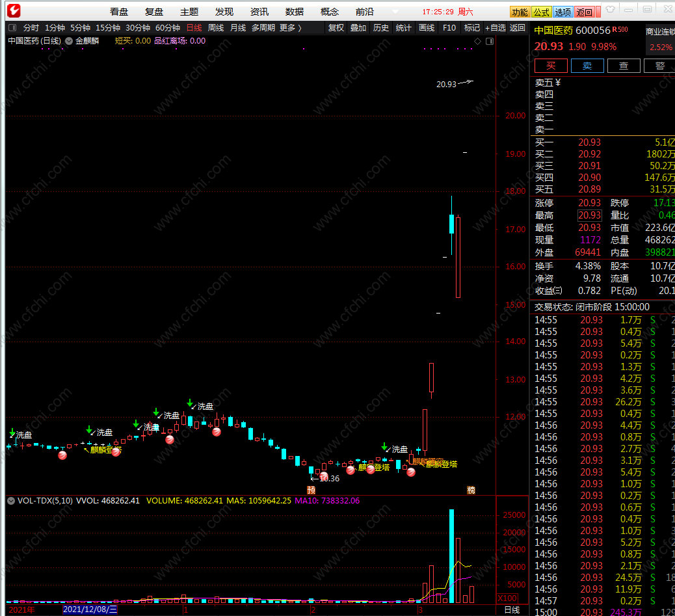Switch to 15分钟 period tab

click(x=108, y=28)
